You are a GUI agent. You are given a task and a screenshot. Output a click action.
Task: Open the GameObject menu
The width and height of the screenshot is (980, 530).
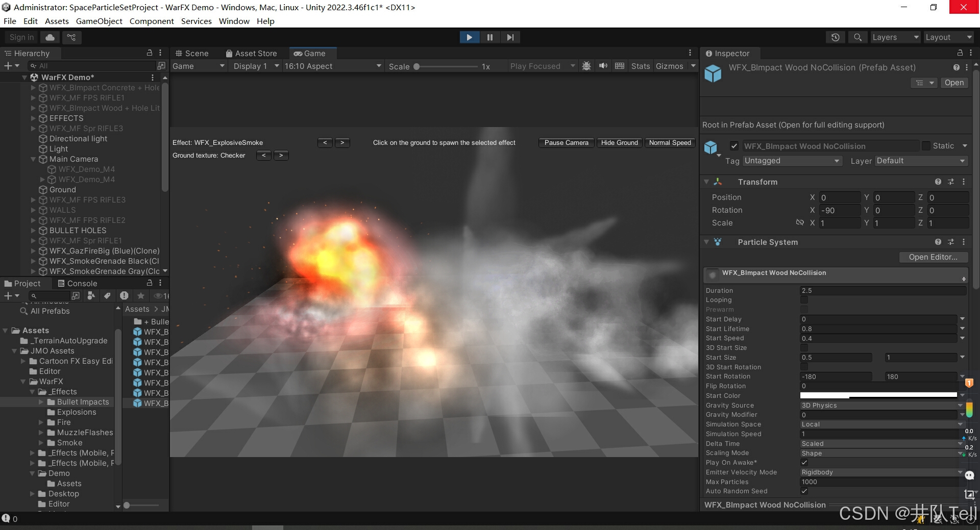[x=99, y=21]
